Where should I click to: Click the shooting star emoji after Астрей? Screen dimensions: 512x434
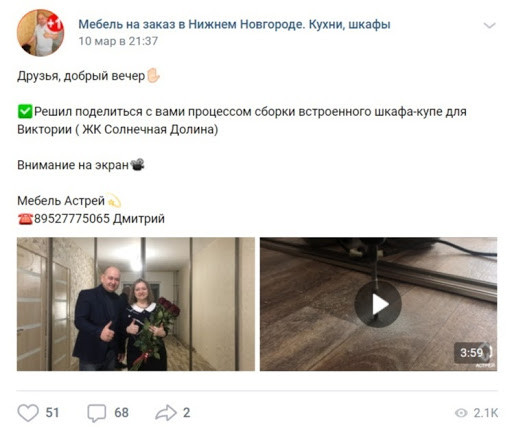point(114,201)
